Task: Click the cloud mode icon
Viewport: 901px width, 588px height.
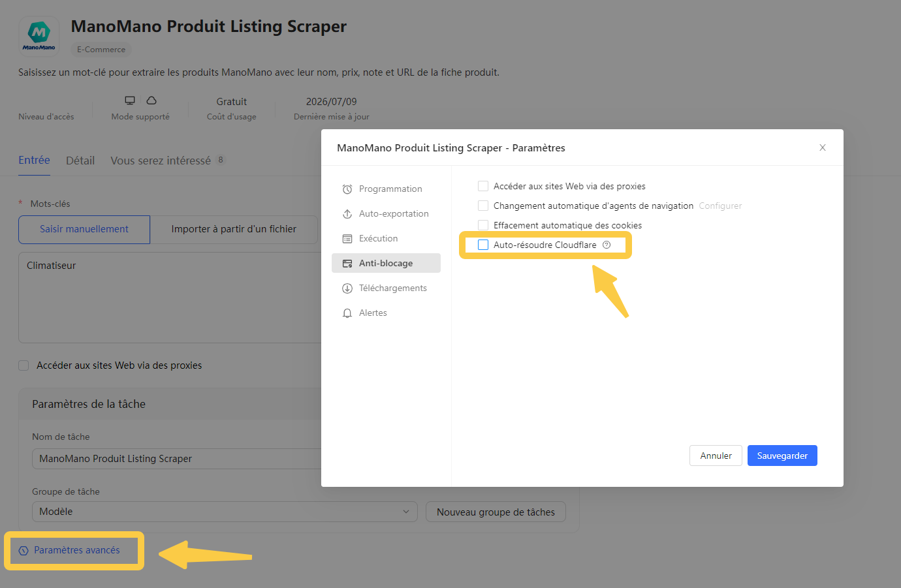Action: [x=151, y=101]
